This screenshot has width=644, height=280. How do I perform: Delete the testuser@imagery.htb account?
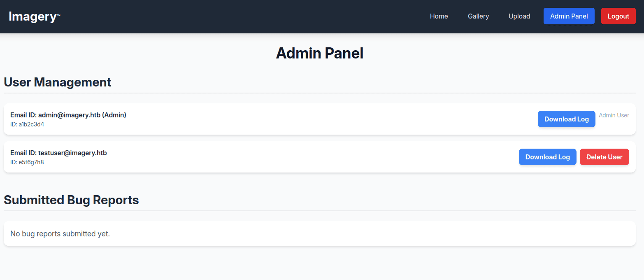[604, 157]
